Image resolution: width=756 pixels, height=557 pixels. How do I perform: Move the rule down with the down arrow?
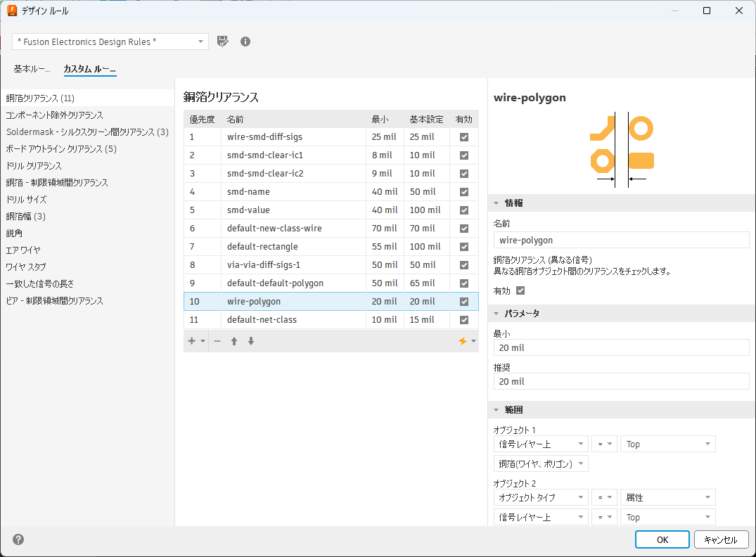tap(251, 341)
